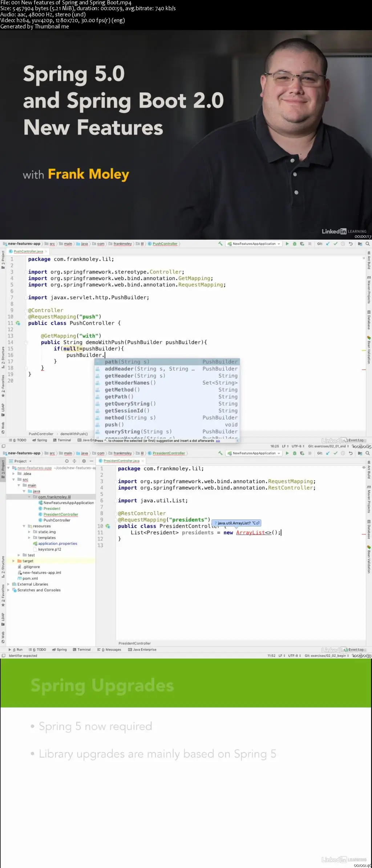Expand the static.img folder node
Viewport: 372px width, 868px height.
[29, 532]
